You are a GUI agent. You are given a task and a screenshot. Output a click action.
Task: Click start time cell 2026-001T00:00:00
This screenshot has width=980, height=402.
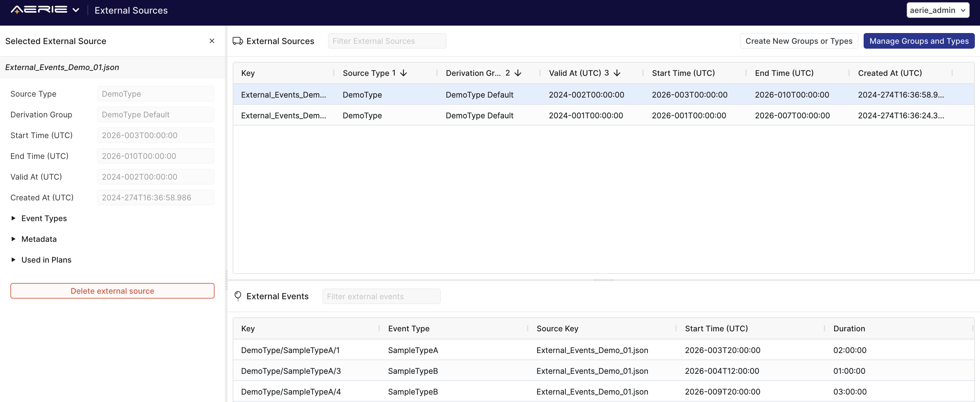coord(689,115)
